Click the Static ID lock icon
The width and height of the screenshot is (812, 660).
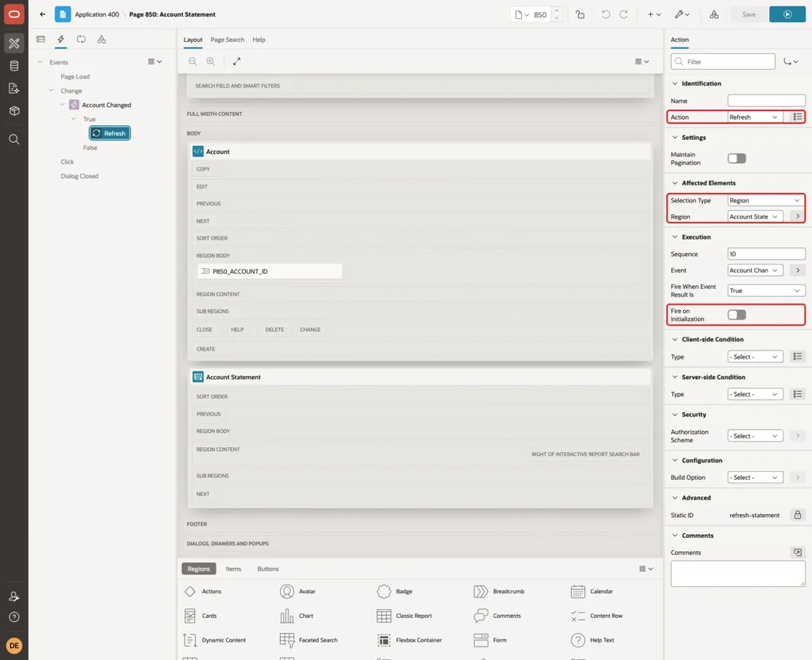pyautogui.click(x=798, y=515)
